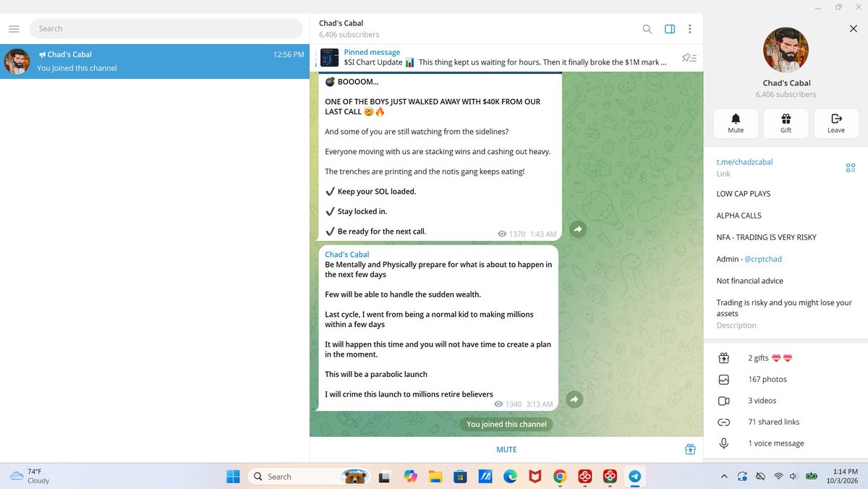Viewport: 868px width, 489px height.
Task: Click the 6,406 subscribers text in chat header
Action: point(349,35)
